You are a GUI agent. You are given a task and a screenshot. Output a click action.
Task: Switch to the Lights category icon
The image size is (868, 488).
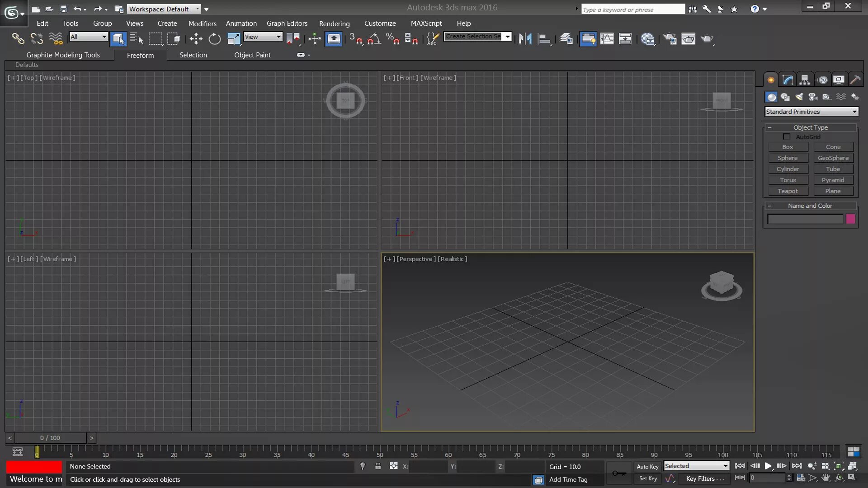pyautogui.click(x=799, y=97)
